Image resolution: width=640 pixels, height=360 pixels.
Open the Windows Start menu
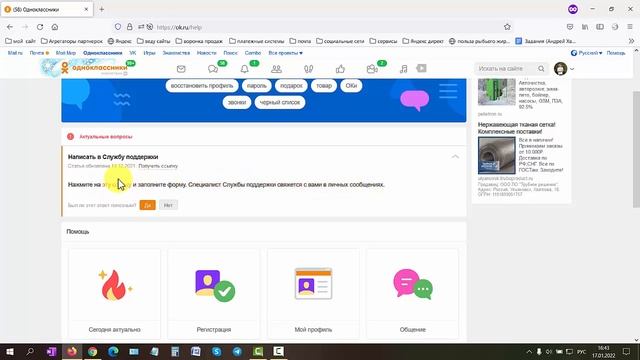click(x=9, y=351)
